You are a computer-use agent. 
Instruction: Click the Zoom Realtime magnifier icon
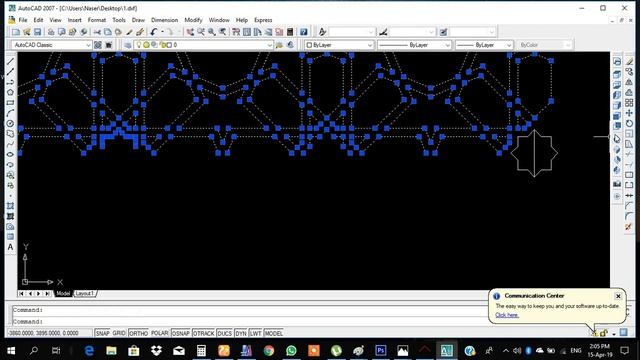click(201, 32)
